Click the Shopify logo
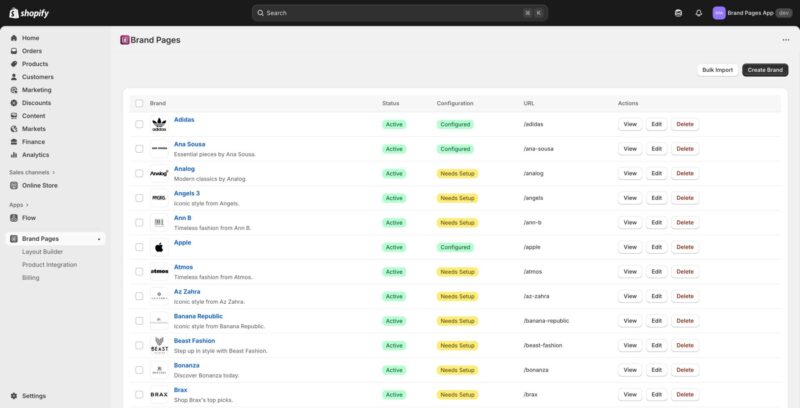800x408 pixels. pyautogui.click(x=29, y=13)
